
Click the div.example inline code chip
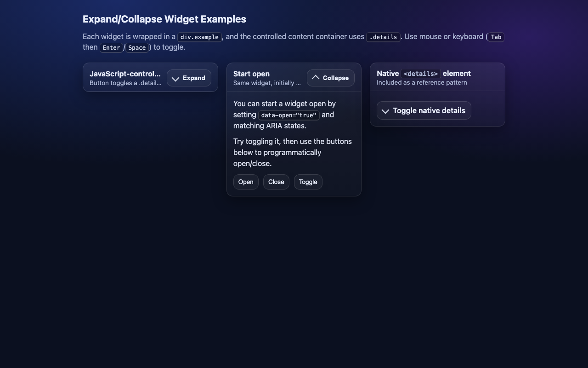coord(199,37)
